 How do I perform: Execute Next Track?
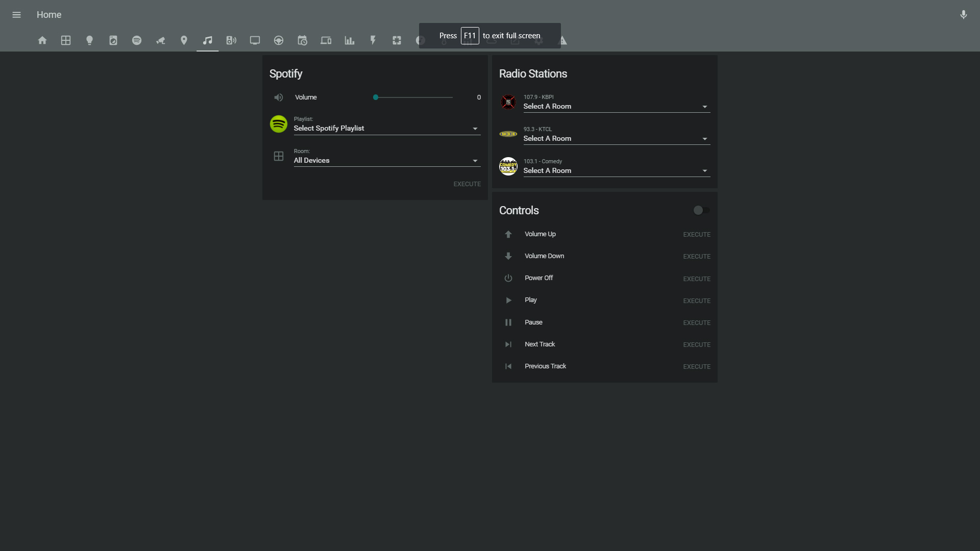[x=697, y=345]
